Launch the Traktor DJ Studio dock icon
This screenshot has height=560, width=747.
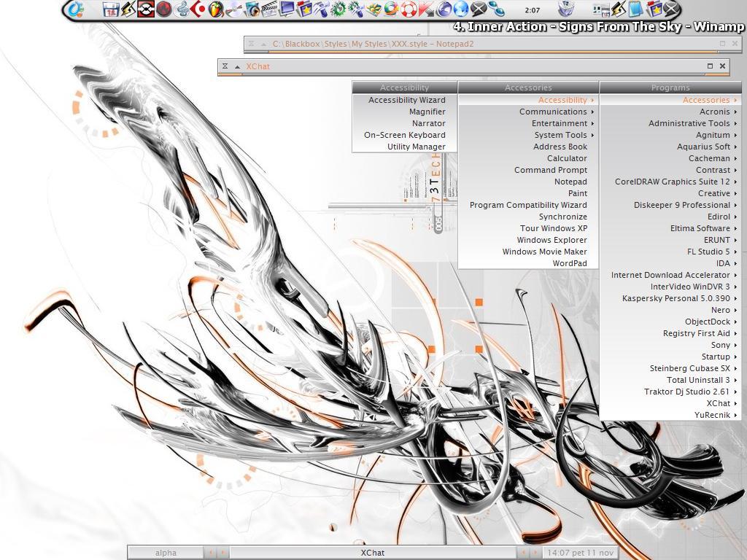pos(146,9)
